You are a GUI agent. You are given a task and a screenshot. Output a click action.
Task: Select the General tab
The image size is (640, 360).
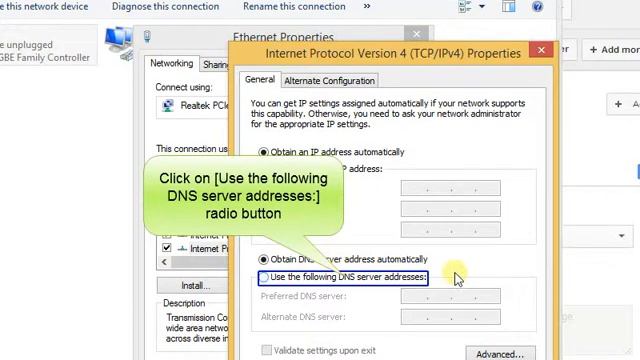260,80
